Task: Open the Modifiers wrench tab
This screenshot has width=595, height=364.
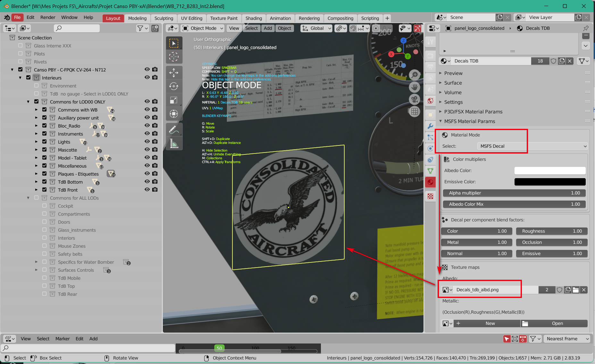Action: 430,126
